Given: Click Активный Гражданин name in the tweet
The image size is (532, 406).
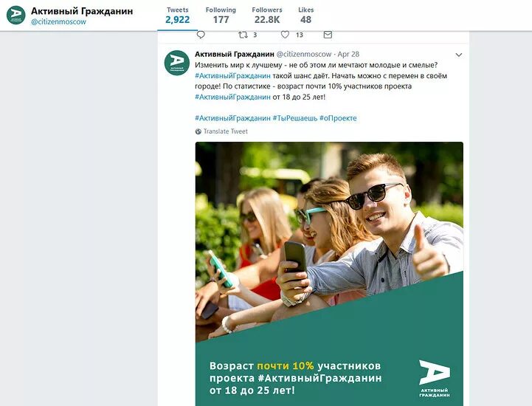Looking at the screenshot, I should point(235,54).
